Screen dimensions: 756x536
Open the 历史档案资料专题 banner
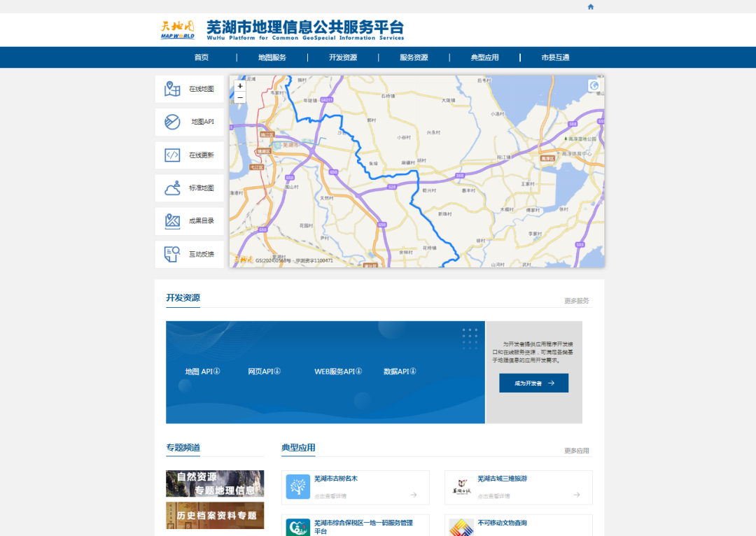click(x=215, y=515)
